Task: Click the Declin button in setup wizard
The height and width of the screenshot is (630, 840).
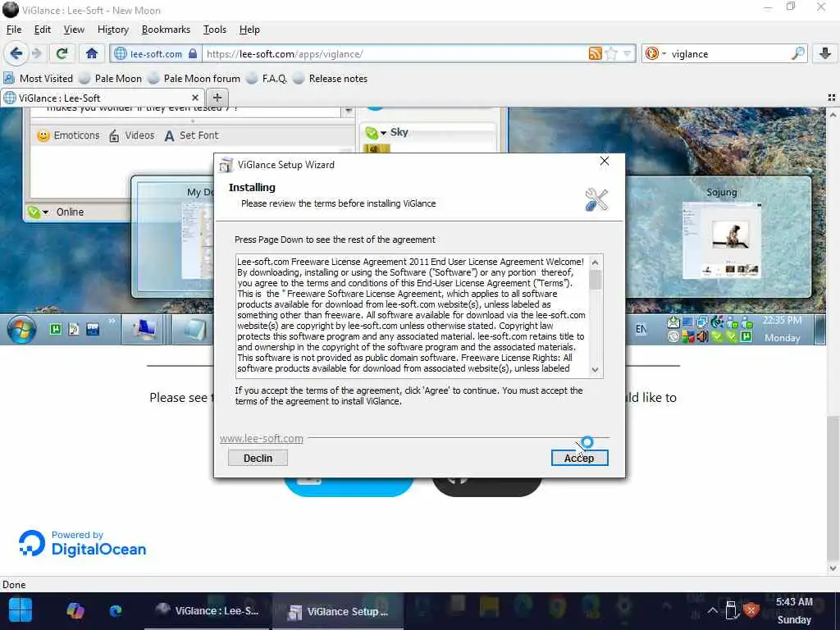Action: (x=258, y=458)
